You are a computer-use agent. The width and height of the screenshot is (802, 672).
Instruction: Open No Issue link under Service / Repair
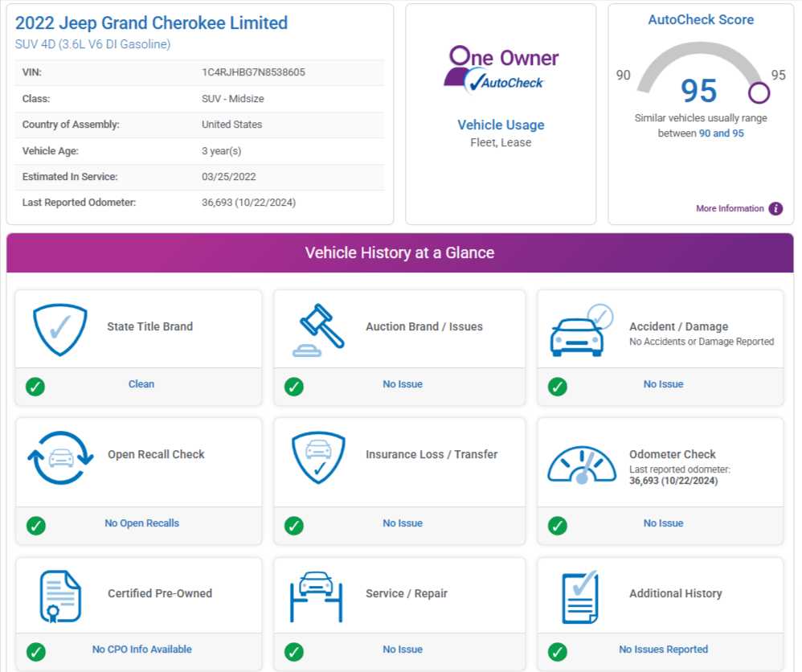point(403,649)
